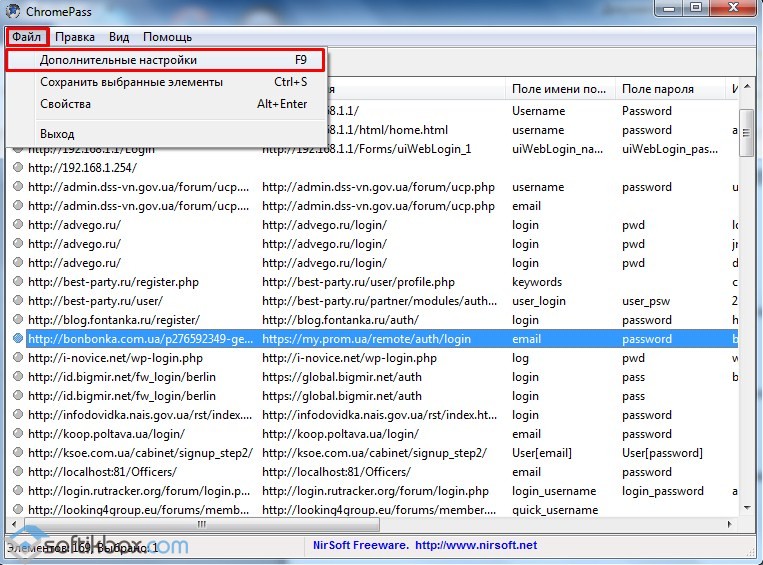
Task: Open the Правка menu
Action: click(75, 37)
